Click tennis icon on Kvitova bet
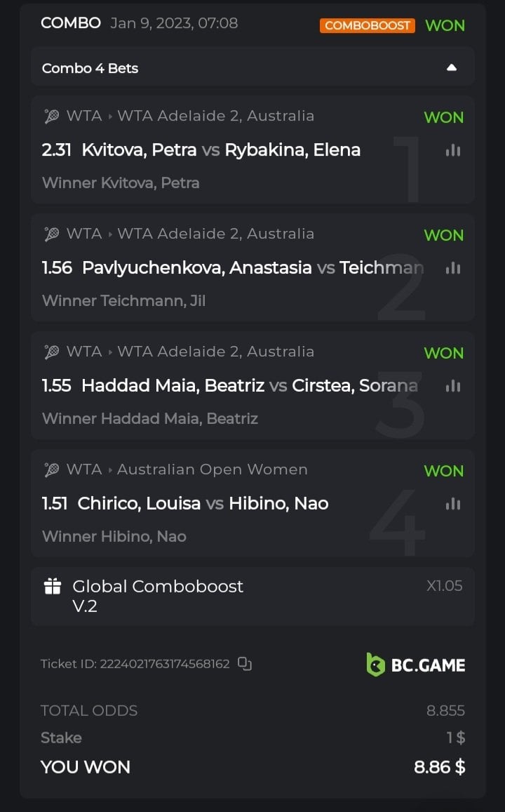The height and width of the screenshot is (812, 505). pos(52,117)
